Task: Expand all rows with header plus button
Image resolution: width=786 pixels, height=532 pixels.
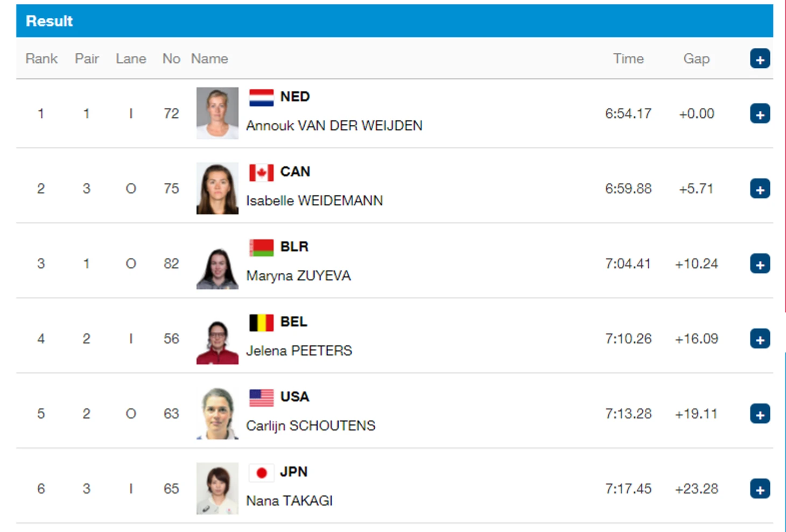Action: [x=760, y=59]
